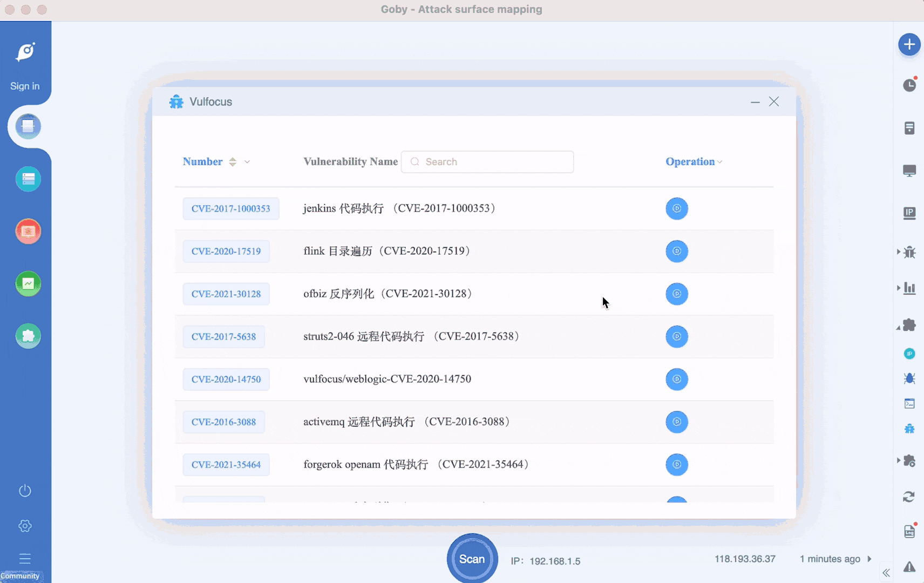Image resolution: width=924 pixels, height=583 pixels.
Task: Click the power icon in left sidebar
Action: (x=25, y=491)
